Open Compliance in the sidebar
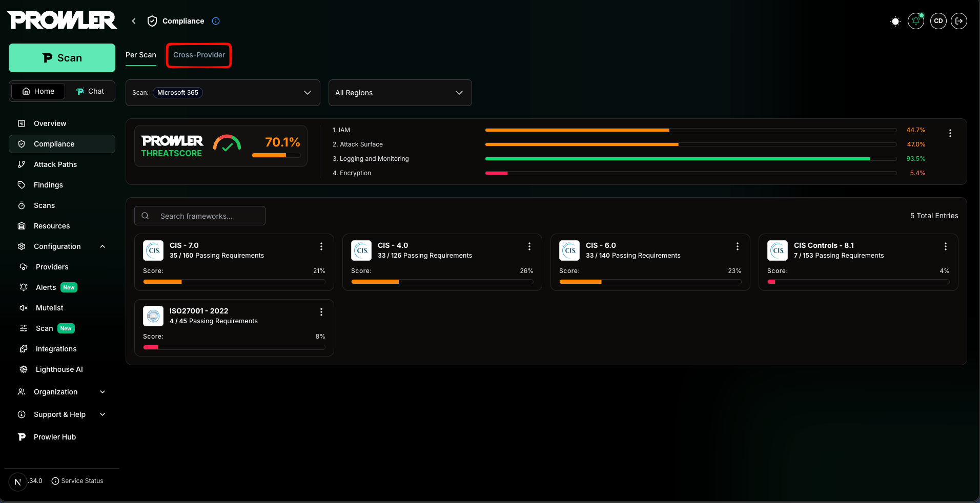The image size is (980, 503). (x=62, y=144)
